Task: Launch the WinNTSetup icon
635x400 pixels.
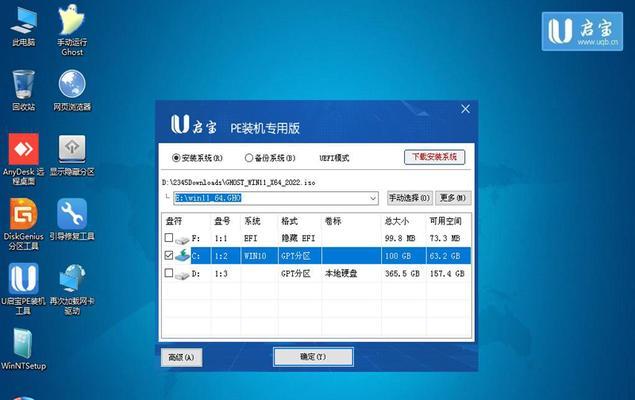Action: tap(23, 349)
